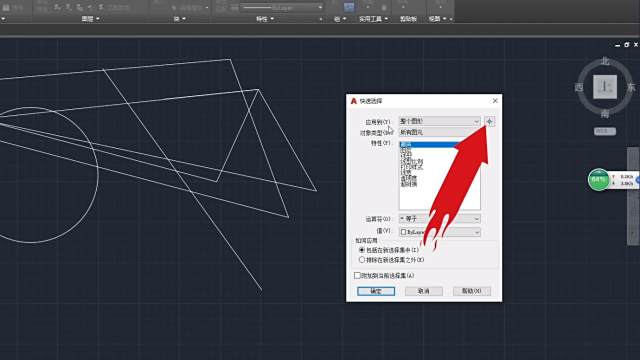This screenshot has height=360, width=640.
Task: Click the green 64% floating monitor widget
Action: [x=598, y=180]
